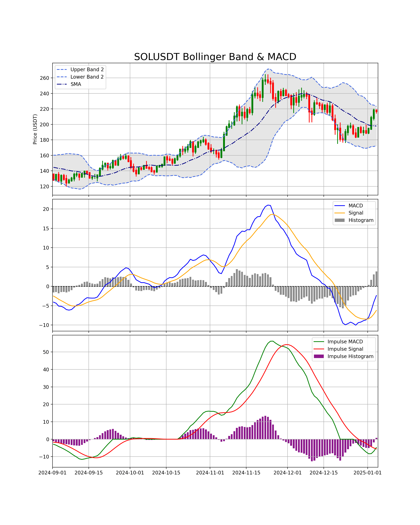
Task: Click the 2024-12-15 date label
Action: 324,473
